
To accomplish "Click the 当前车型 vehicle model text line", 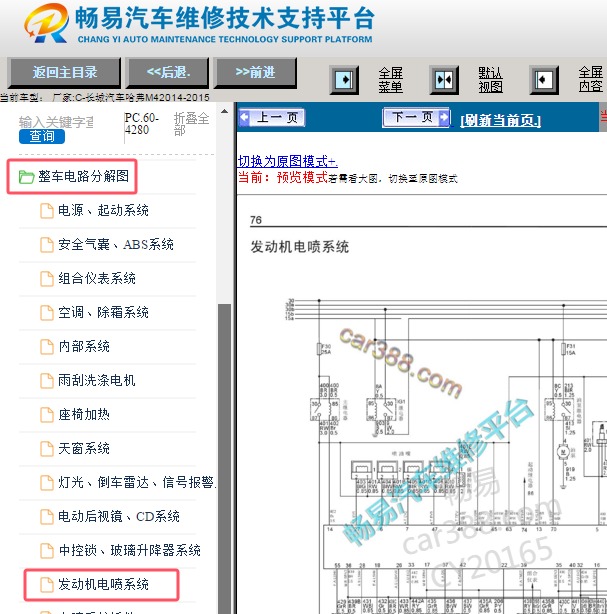I will click(x=105, y=97).
